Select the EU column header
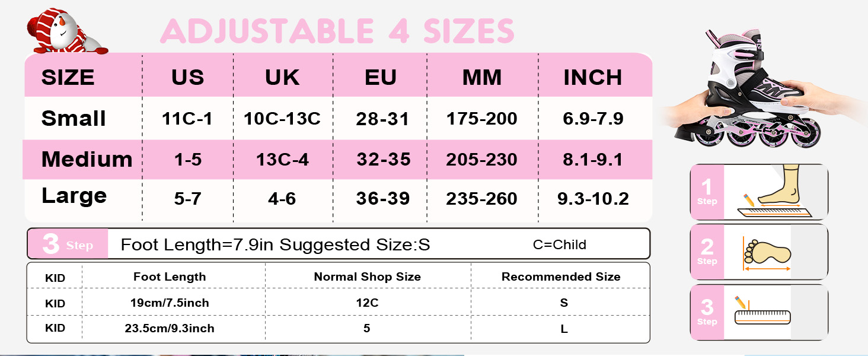This screenshot has height=356, width=868. pos(381,78)
